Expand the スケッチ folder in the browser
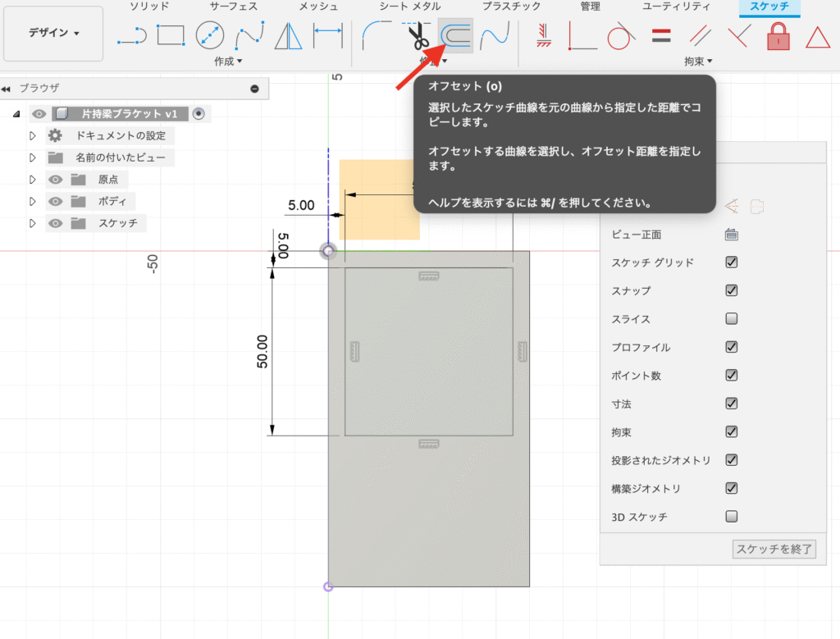The width and height of the screenshot is (840, 639). pos(33,221)
